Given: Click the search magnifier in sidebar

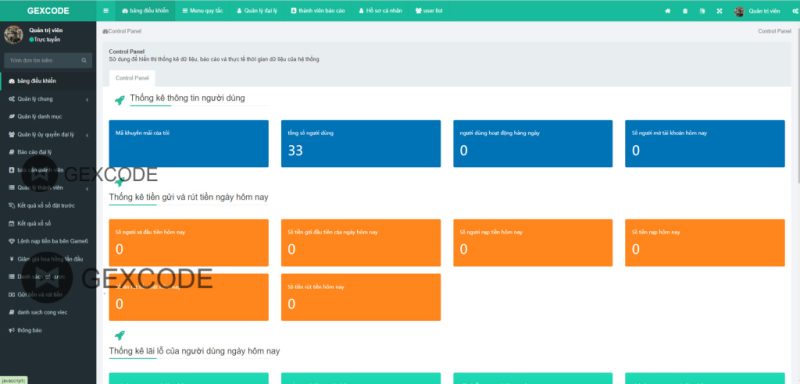Looking at the screenshot, I should (84, 60).
